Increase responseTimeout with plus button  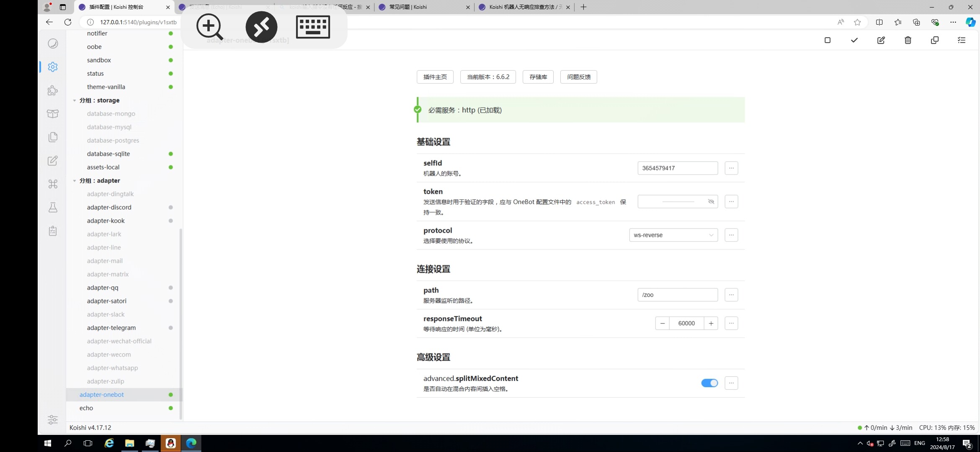tap(711, 324)
